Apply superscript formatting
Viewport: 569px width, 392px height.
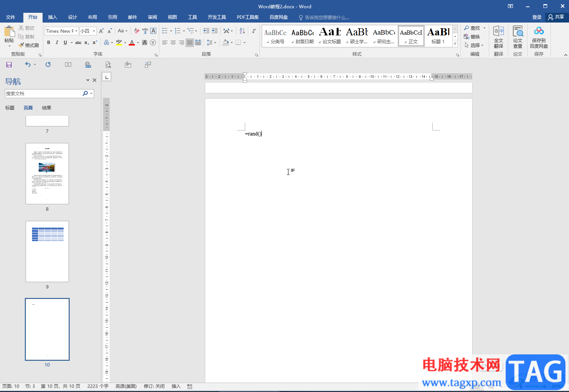(x=95, y=43)
